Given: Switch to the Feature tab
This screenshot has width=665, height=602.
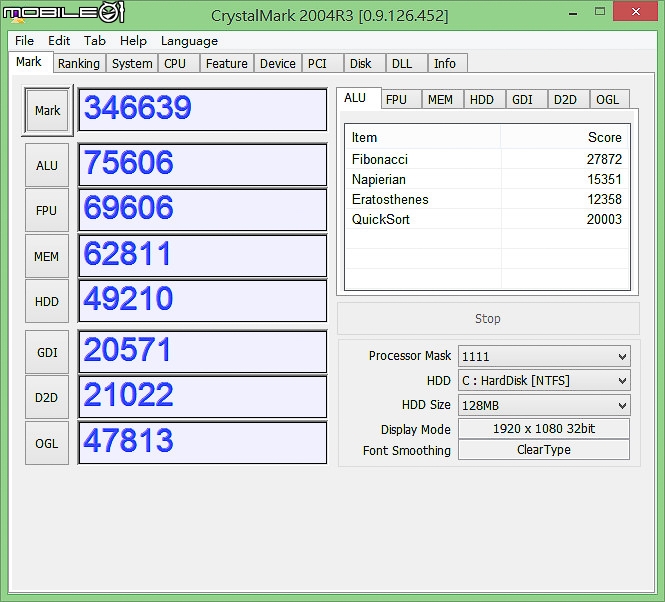Looking at the screenshot, I should (x=226, y=63).
